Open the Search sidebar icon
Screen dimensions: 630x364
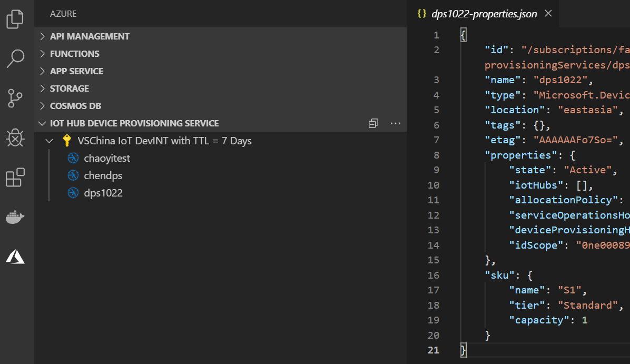(x=15, y=58)
